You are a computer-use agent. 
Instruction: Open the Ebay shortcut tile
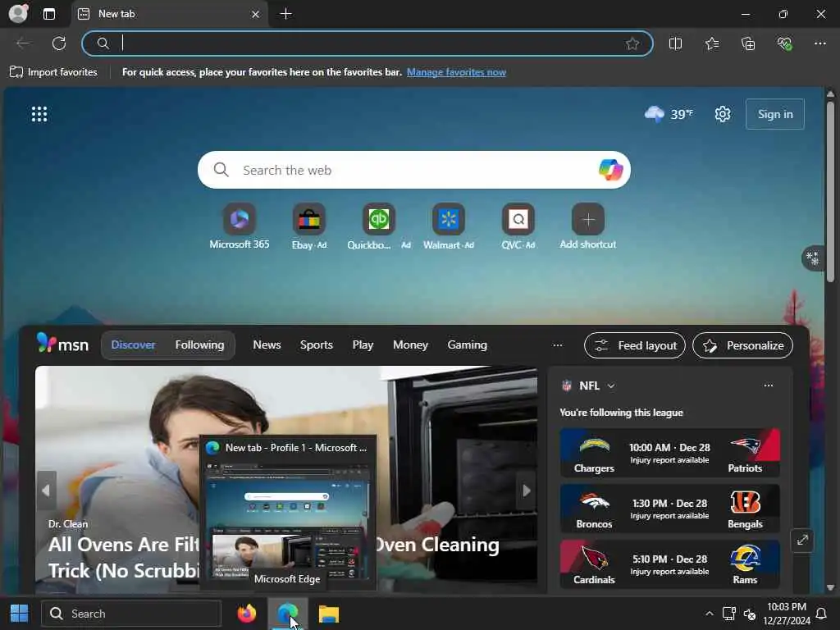click(309, 226)
